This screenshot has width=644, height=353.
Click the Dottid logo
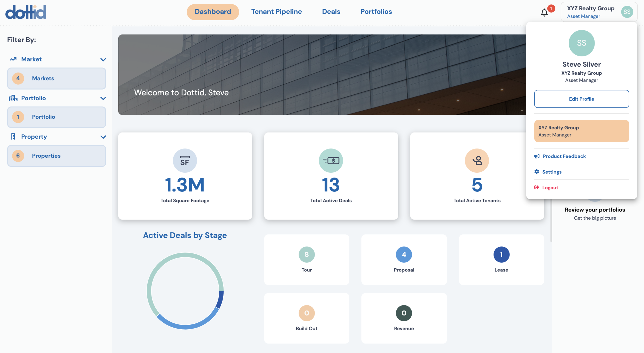pos(26,12)
